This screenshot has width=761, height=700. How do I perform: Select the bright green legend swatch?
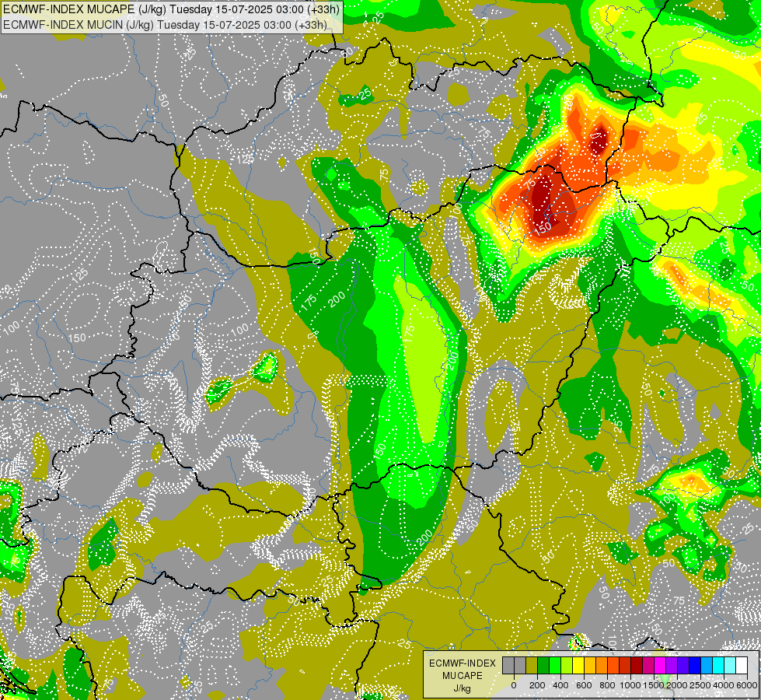(555, 665)
